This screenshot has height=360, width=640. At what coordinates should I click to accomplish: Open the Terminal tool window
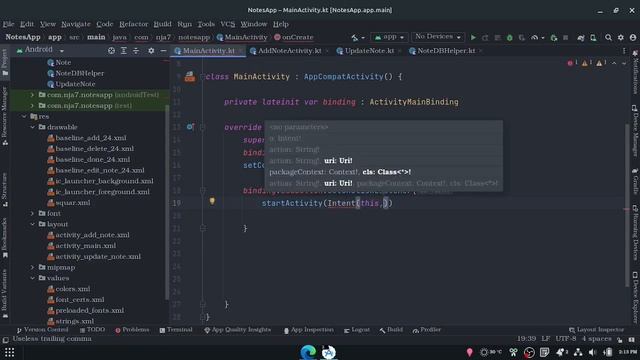click(176, 330)
